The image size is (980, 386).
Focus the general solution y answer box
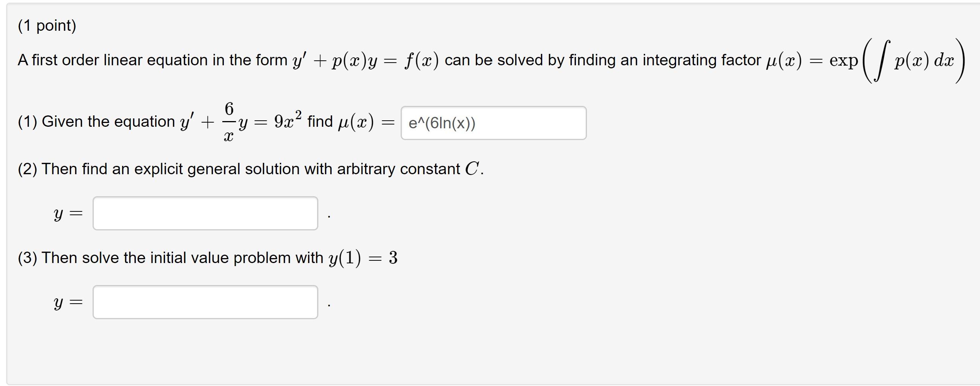[x=205, y=213]
